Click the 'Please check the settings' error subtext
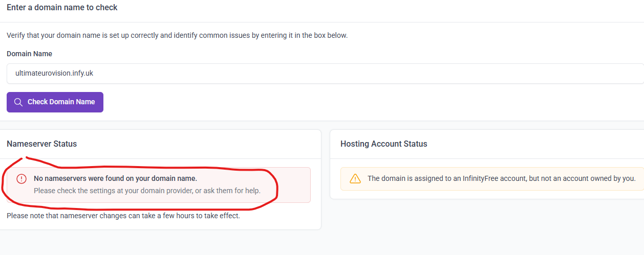 (x=147, y=191)
